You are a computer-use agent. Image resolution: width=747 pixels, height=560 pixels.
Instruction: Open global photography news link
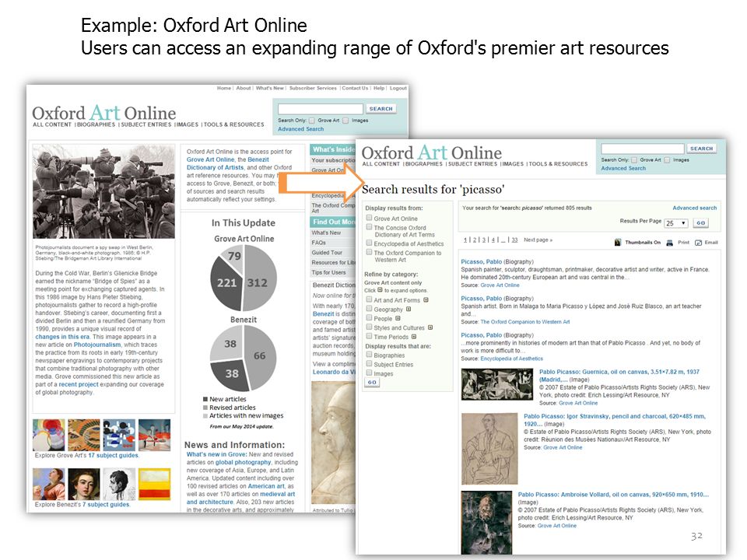point(243,462)
